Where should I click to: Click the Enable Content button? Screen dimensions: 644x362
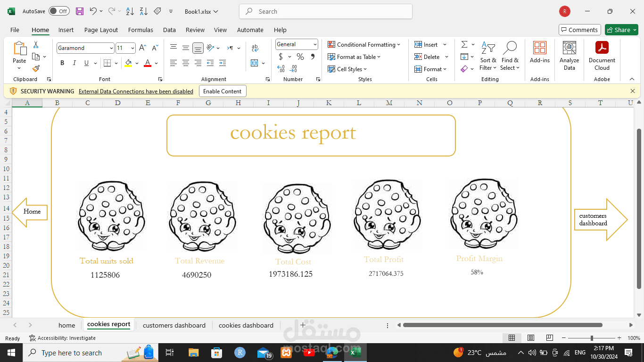pyautogui.click(x=223, y=91)
